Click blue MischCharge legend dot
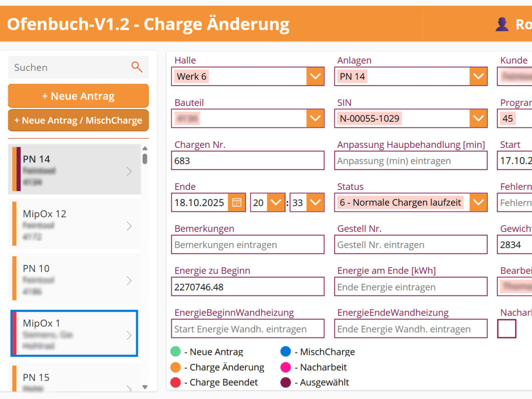The height and width of the screenshot is (399, 532). pyautogui.click(x=286, y=352)
